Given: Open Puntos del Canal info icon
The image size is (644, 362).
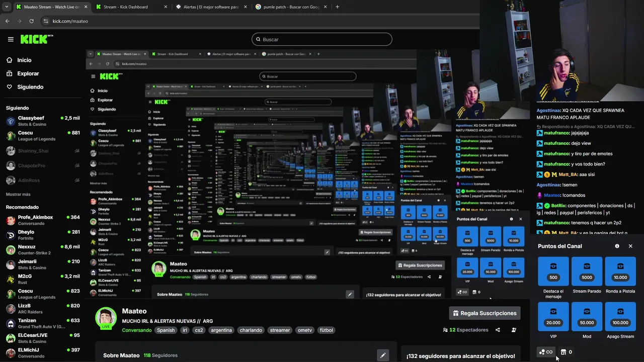Looking at the screenshot, I should [617, 246].
